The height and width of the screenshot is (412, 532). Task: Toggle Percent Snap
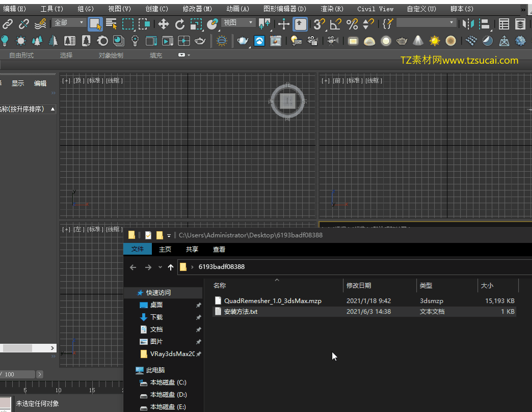[x=352, y=24]
